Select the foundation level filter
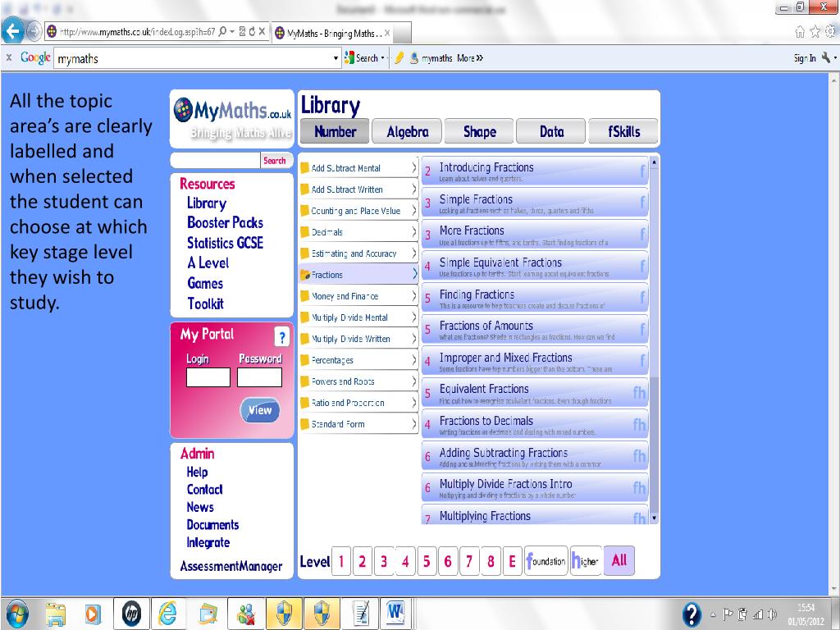The width and height of the screenshot is (840, 630). tap(546, 561)
